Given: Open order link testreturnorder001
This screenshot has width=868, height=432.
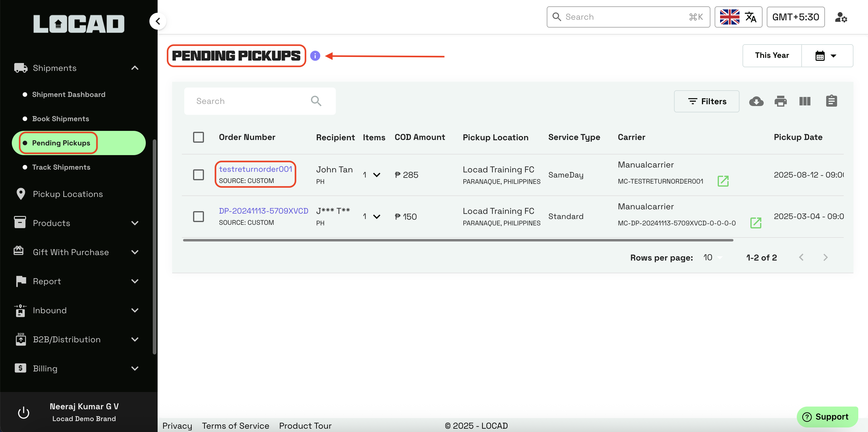Looking at the screenshot, I should pos(255,169).
